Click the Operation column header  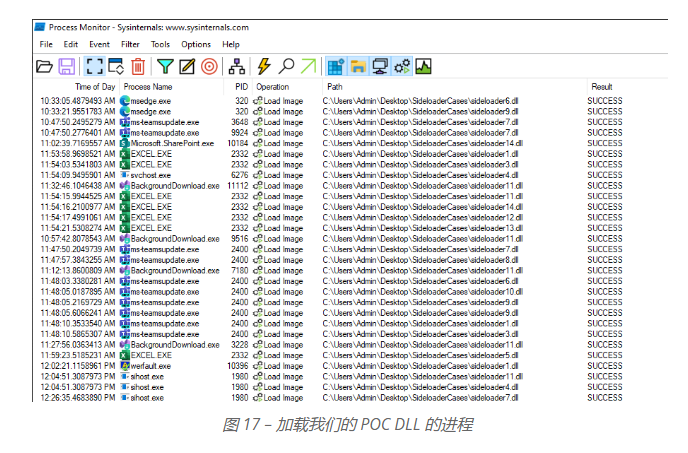272,87
